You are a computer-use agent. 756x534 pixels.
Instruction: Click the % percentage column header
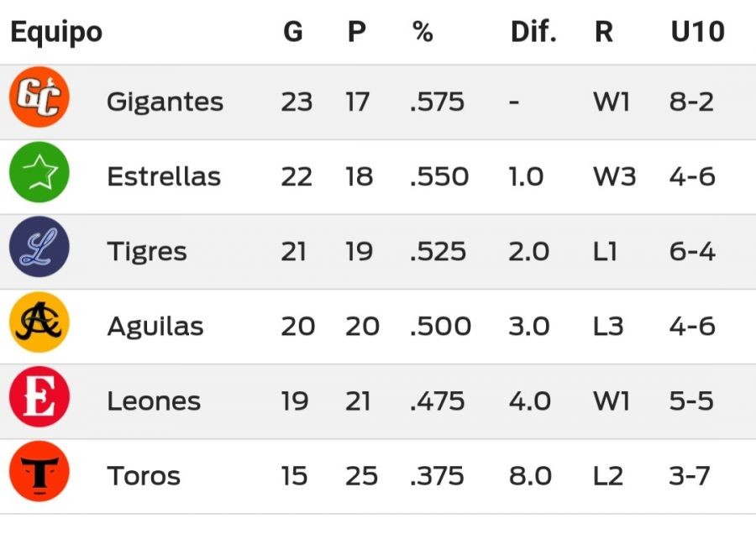point(423,32)
